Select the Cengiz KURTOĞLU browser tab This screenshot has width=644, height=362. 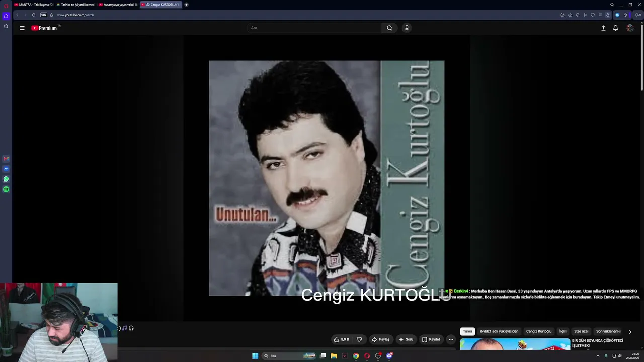[161, 5]
